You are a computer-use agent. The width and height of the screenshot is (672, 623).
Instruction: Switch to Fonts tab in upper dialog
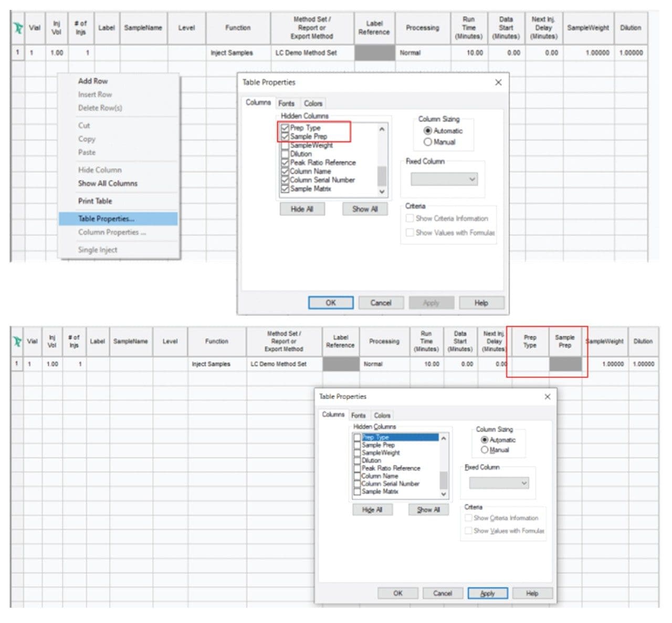(287, 103)
